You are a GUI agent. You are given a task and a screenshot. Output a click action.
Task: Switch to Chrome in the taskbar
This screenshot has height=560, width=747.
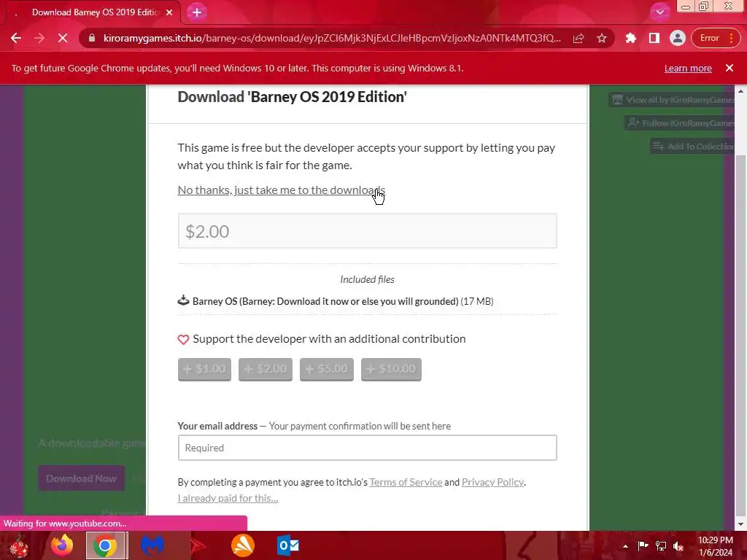click(x=106, y=545)
